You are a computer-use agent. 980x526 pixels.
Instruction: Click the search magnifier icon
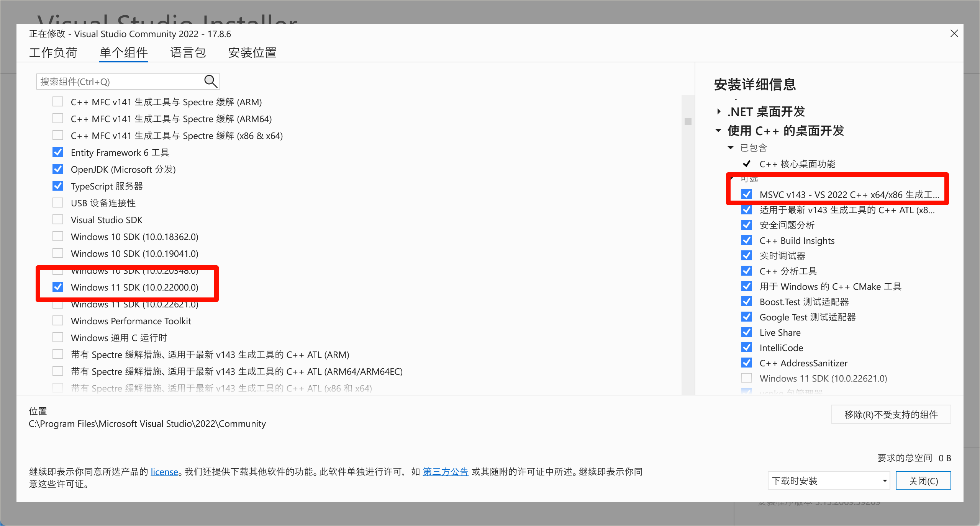(x=210, y=82)
